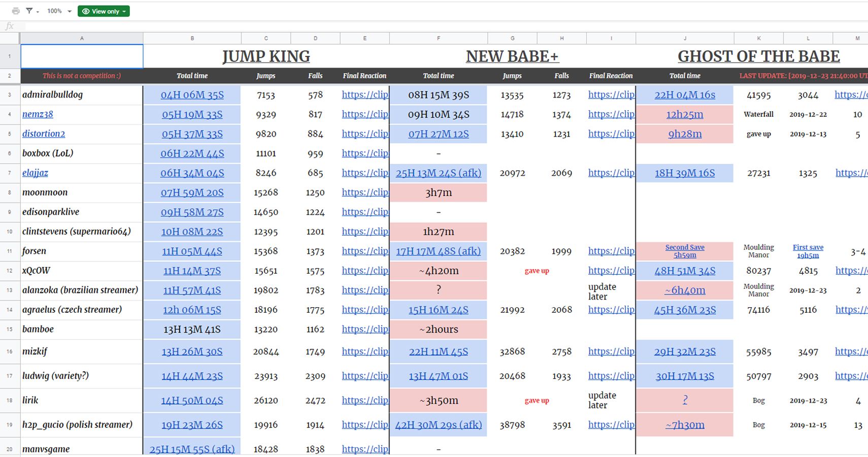
Task: Select moonmoon's 3h7m cell
Action: pyautogui.click(x=439, y=192)
